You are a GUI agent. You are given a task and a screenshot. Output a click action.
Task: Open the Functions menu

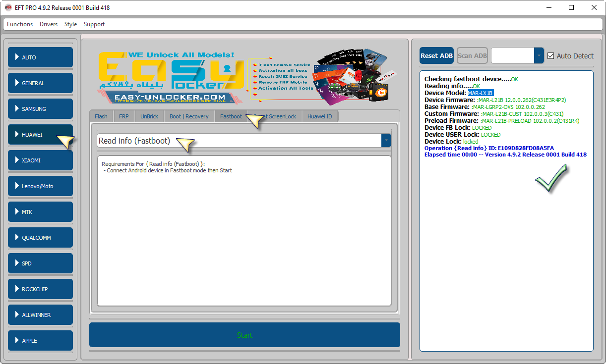[x=20, y=24]
